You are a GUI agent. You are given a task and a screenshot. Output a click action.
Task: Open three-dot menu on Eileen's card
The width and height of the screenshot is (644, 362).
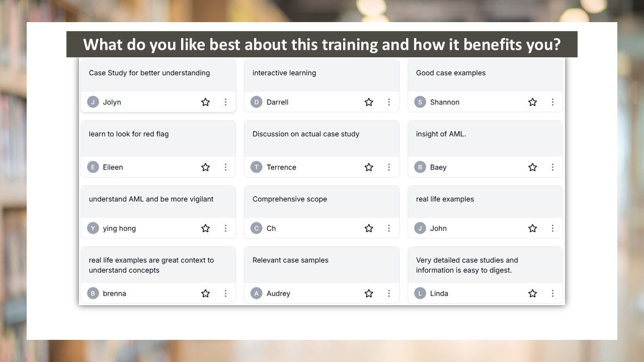point(225,167)
